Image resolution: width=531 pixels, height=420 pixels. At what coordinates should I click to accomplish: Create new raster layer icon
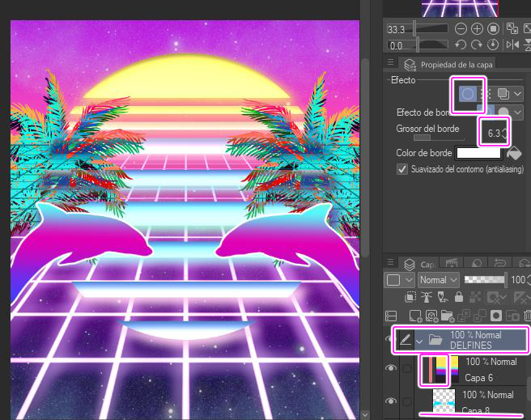[x=415, y=316]
